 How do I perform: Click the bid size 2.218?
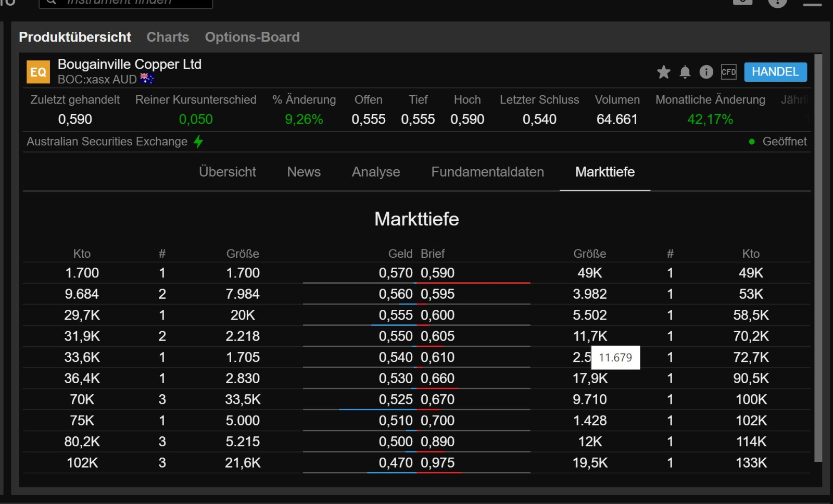243,336
